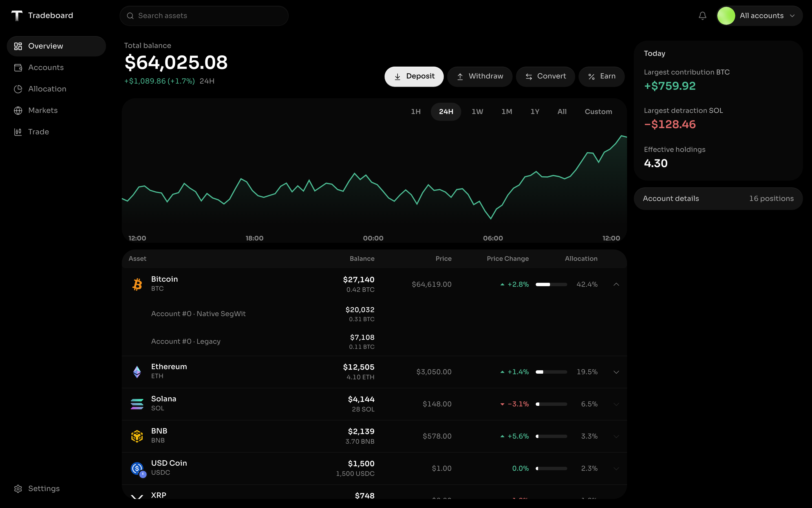Open the All accounts dropdown
This screenshot has width=812, height=508.
coord(759,16)
